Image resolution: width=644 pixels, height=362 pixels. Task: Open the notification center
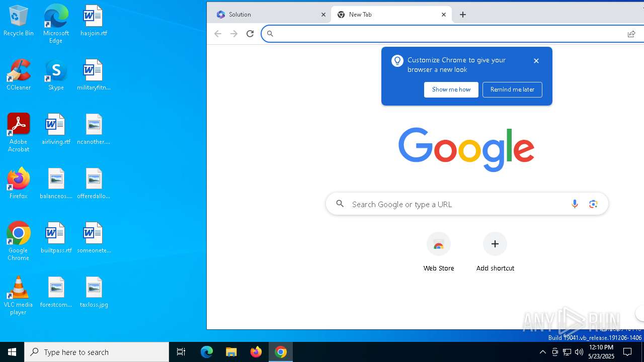point(627,352)
